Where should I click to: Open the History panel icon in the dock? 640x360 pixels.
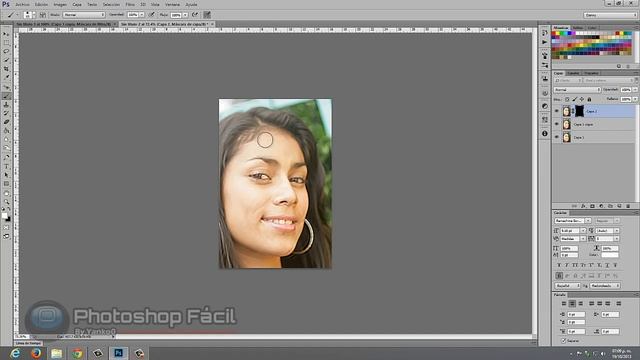pyautogui.click(x=545, y=32)
